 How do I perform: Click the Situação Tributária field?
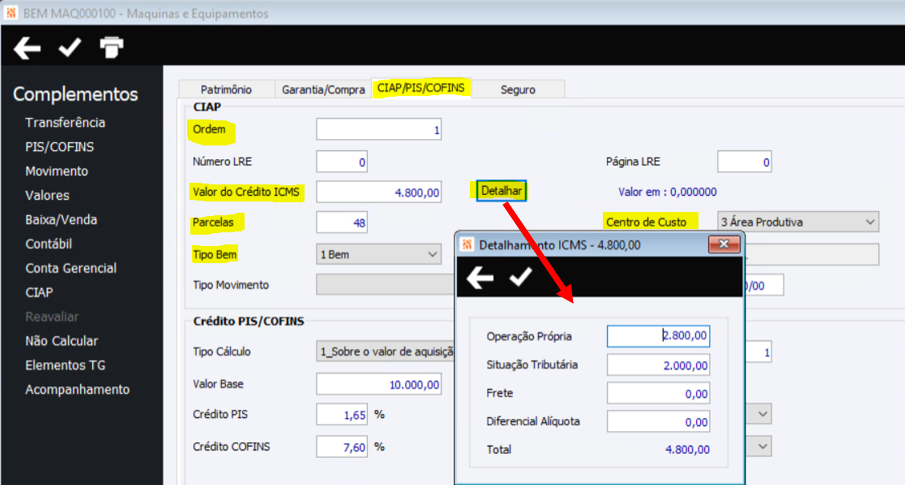pos(659,365)
